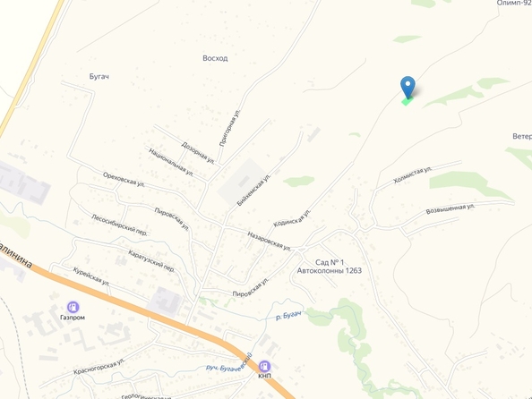532x399 pixels.
Task: Click the blue location pin marker
Action: point(408,87)
